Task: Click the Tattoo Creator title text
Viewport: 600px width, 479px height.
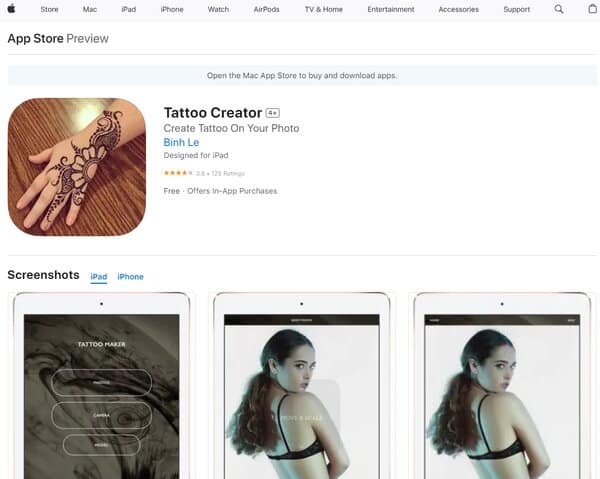Action: click(x=213, y=113)
